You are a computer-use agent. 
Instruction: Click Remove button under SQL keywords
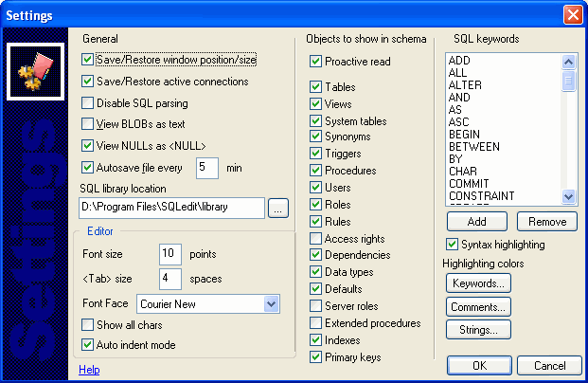(x=547, y=222)
